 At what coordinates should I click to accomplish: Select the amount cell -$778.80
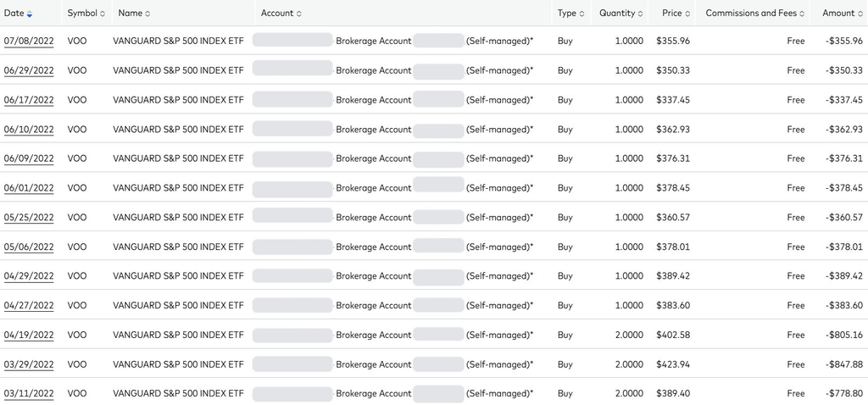coord(843,394)
